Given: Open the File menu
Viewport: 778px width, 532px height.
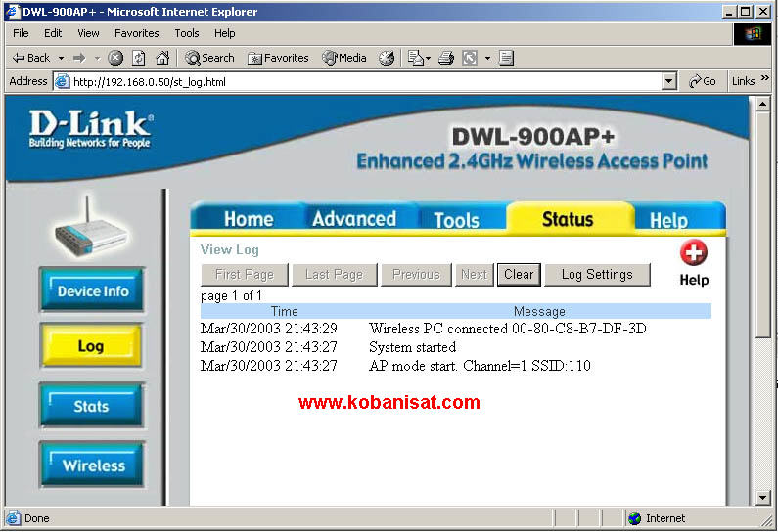Looking at the screenshot, I should coord(21,33).
